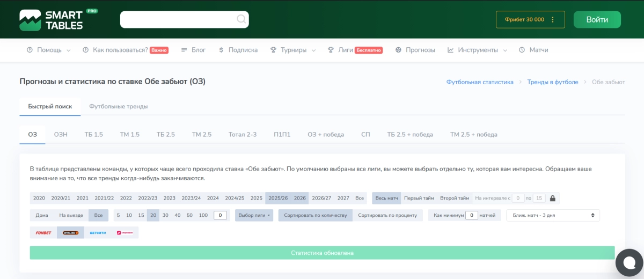Click Сортировать по проценту

point(388,215)
